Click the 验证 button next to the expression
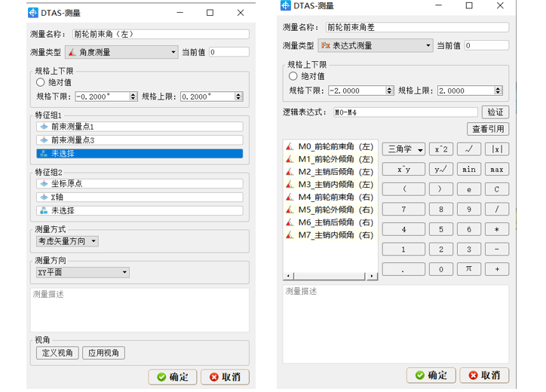The image size is (546, 392). coord(495,112)
